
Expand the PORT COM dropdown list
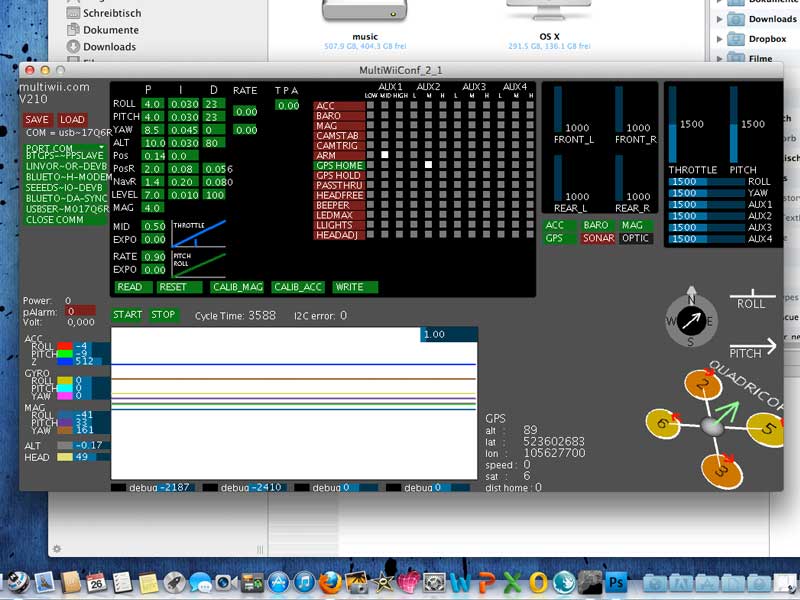pyautogui.click(x=65, y=148)
